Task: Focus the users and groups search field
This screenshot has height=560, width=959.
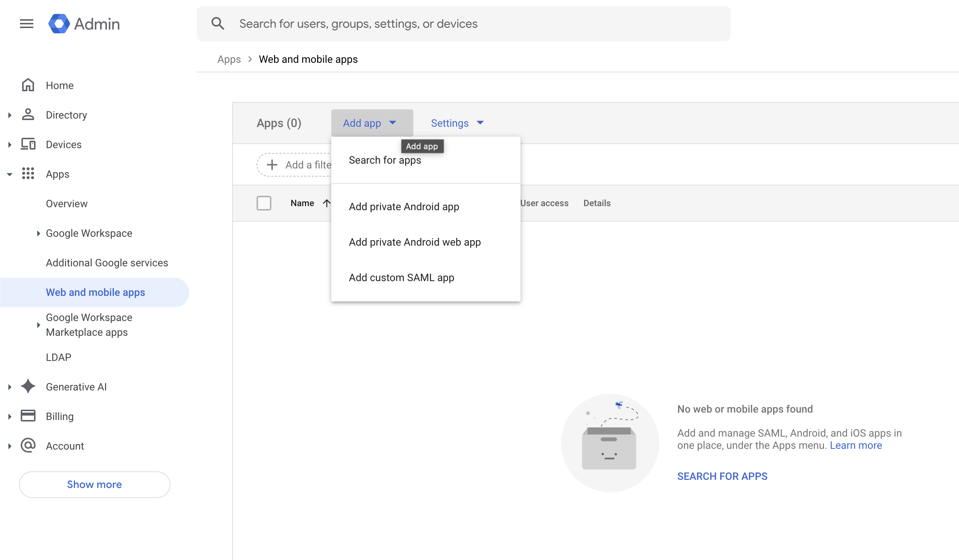Action: [463, 24]
